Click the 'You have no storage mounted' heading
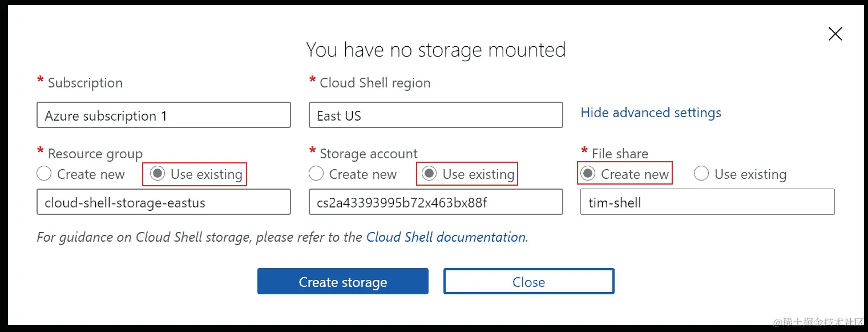 (435, 50)
